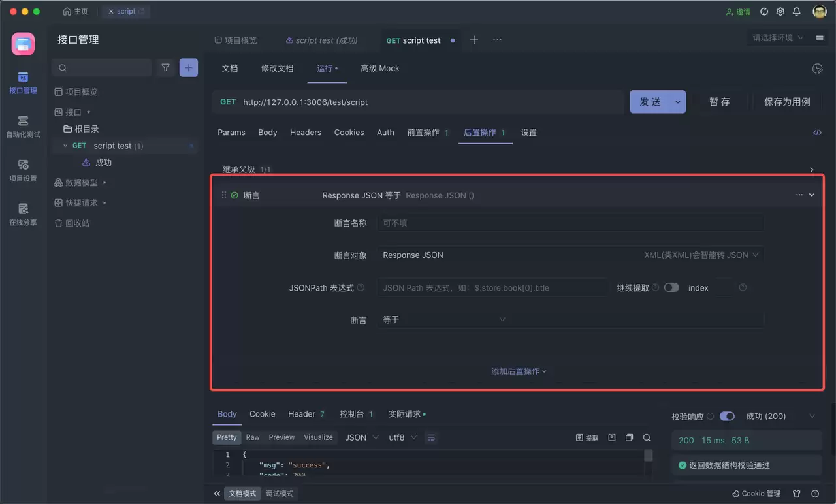This screenshot has height=504, width=836.
Task: Switch to 调试模式 at bottom
Action: (280, 494)
